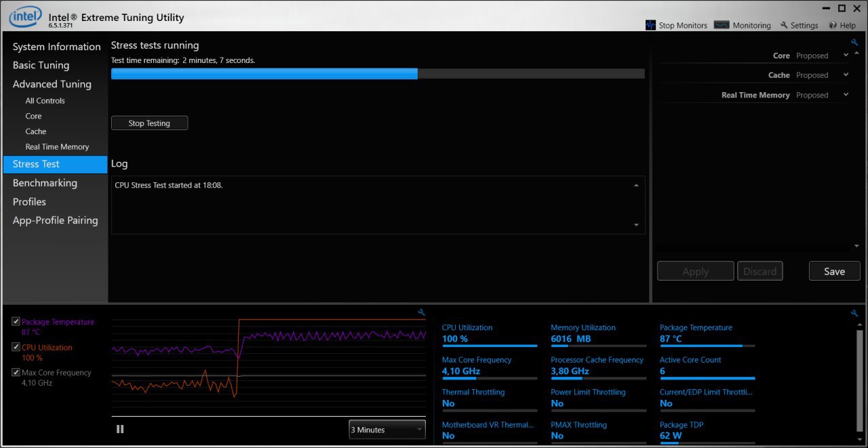The height and width of the screenshot is (448, 868).
Task: Click the test time remaining text
Action: coord(183,60)
